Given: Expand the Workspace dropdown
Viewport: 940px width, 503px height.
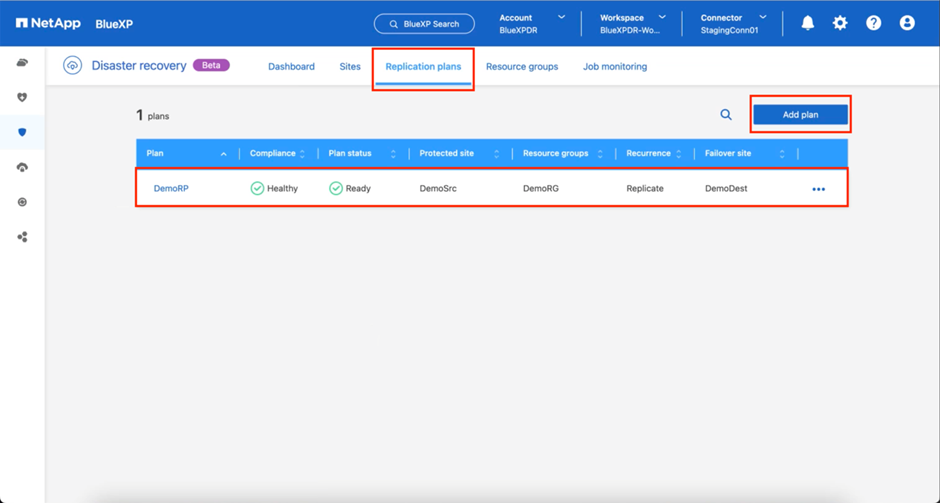Looking at the screenshot, I should click(x=662, y=17).
